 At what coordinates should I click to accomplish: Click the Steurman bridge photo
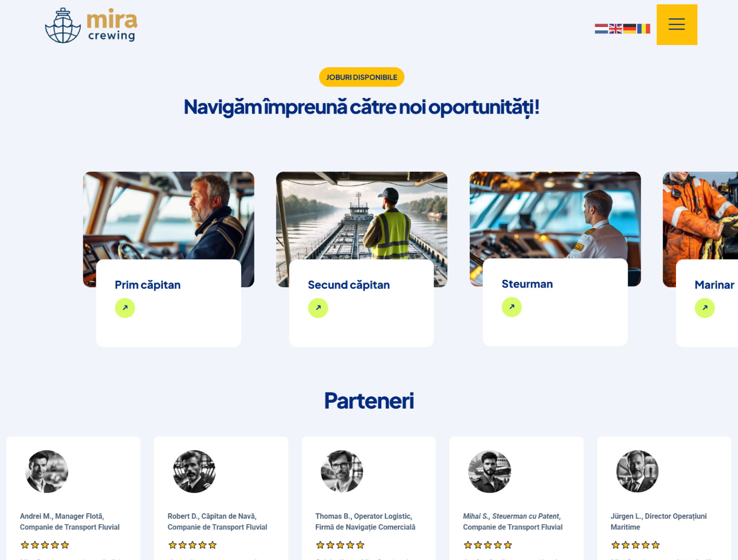pos(555,215)
